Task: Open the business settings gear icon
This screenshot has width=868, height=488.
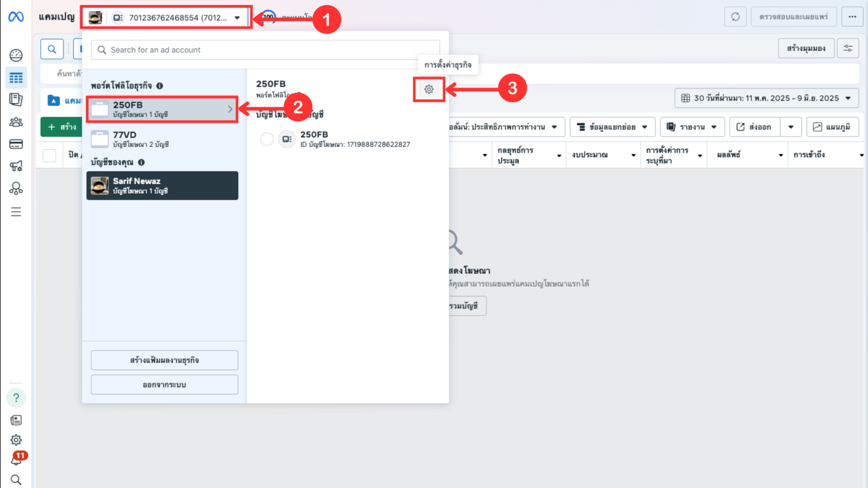Action: point(429,89)
